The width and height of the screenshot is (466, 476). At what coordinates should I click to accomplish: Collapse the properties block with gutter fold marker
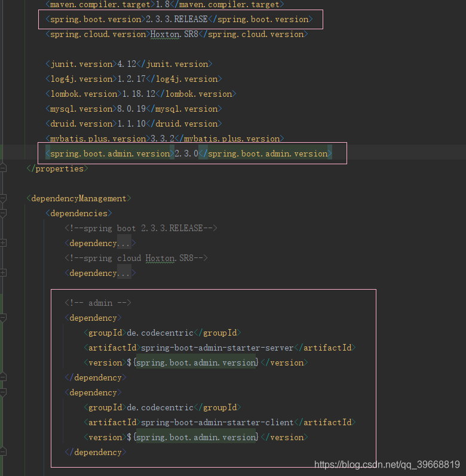pyautogui.click(x=3, y=168)
